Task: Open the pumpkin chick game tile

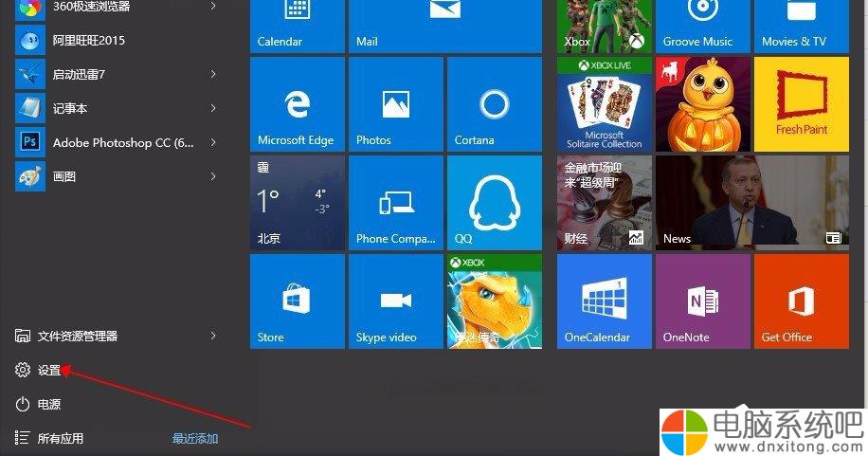Action: (x=702, y=104)
